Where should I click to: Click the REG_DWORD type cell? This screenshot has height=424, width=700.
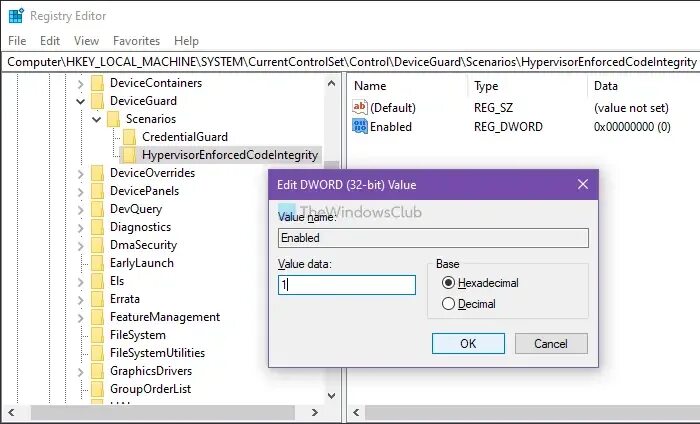(508, 127)
